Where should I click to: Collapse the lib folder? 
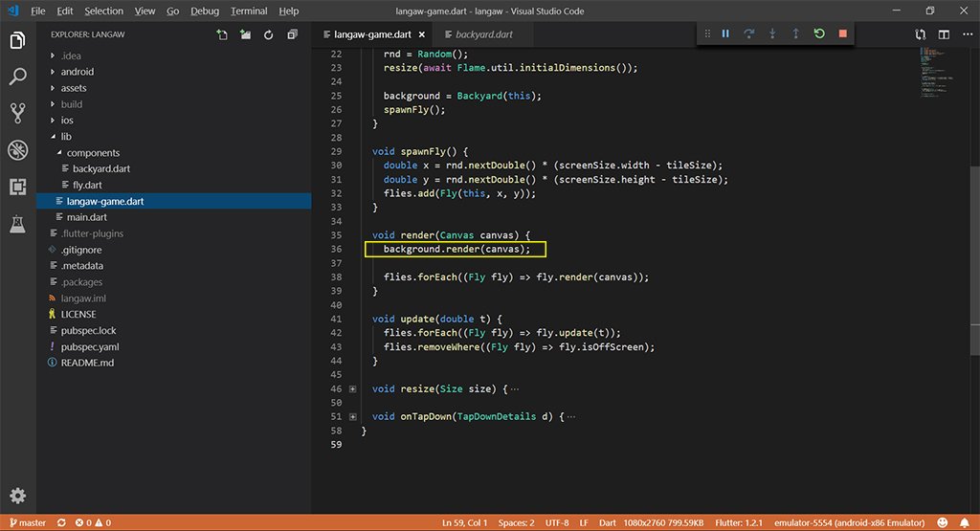(x=65, y=137)
